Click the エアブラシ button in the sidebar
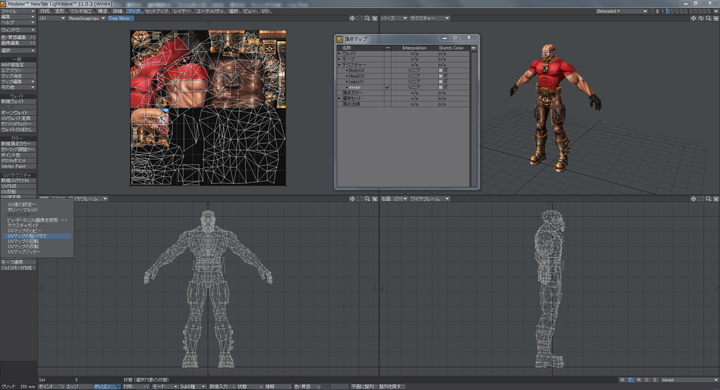The width and height of the screenshot is (720, 390). click(x=18, y=70)
